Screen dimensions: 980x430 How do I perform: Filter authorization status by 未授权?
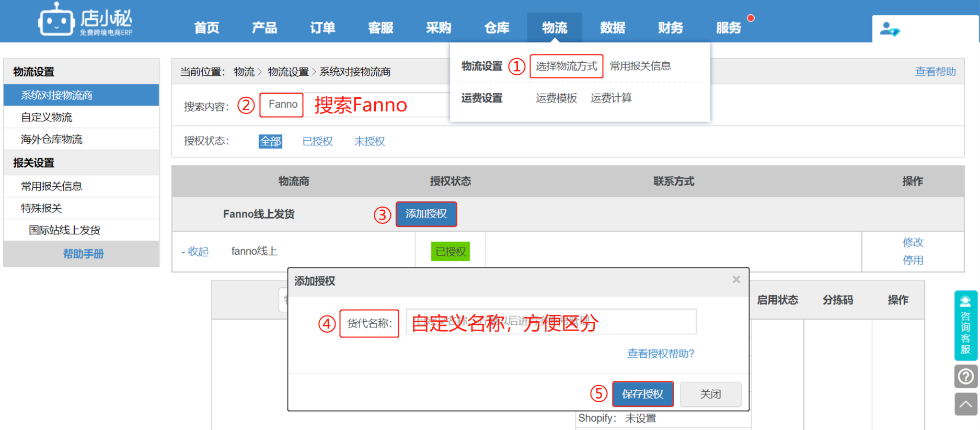(x=370, y=141)
